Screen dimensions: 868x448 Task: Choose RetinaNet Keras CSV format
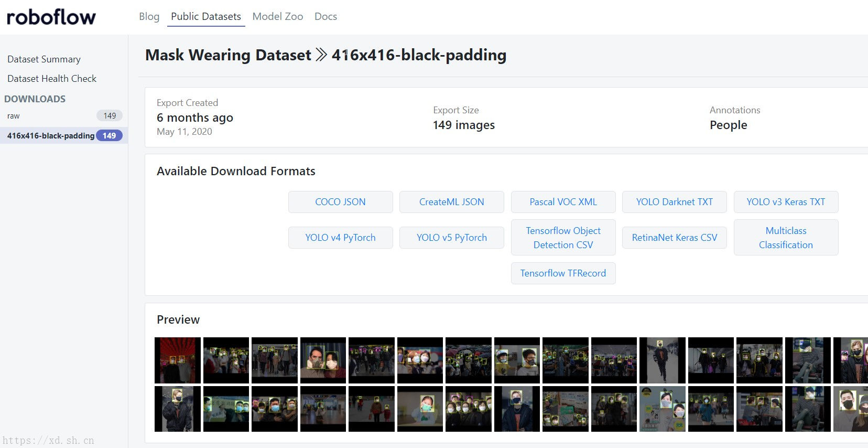[x=674, y=238]
